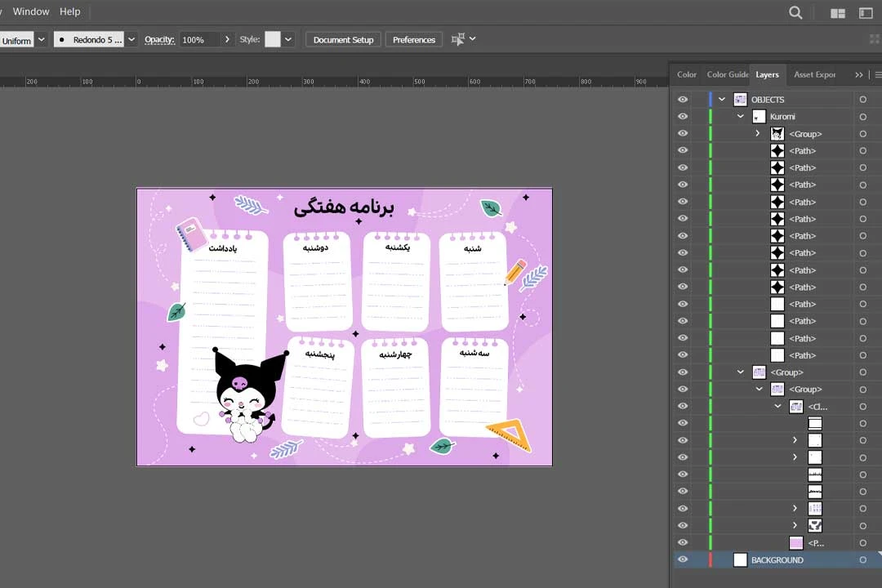Click the Document Setup button
The image size is (882, 588).
[343, 40]
